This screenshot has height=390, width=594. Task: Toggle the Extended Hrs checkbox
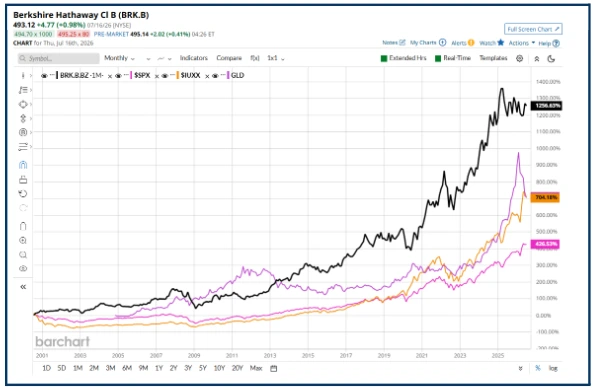point(384,58)
